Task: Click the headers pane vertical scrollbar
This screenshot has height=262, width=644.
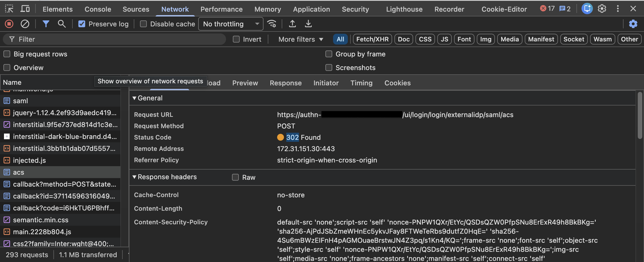Action: 640,116
